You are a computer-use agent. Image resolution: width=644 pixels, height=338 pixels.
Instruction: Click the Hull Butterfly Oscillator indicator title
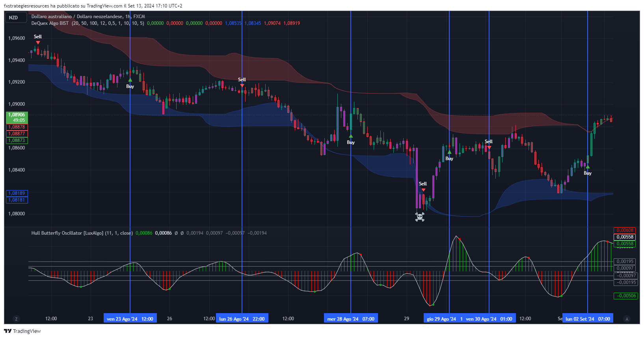[x=82, y=233]
